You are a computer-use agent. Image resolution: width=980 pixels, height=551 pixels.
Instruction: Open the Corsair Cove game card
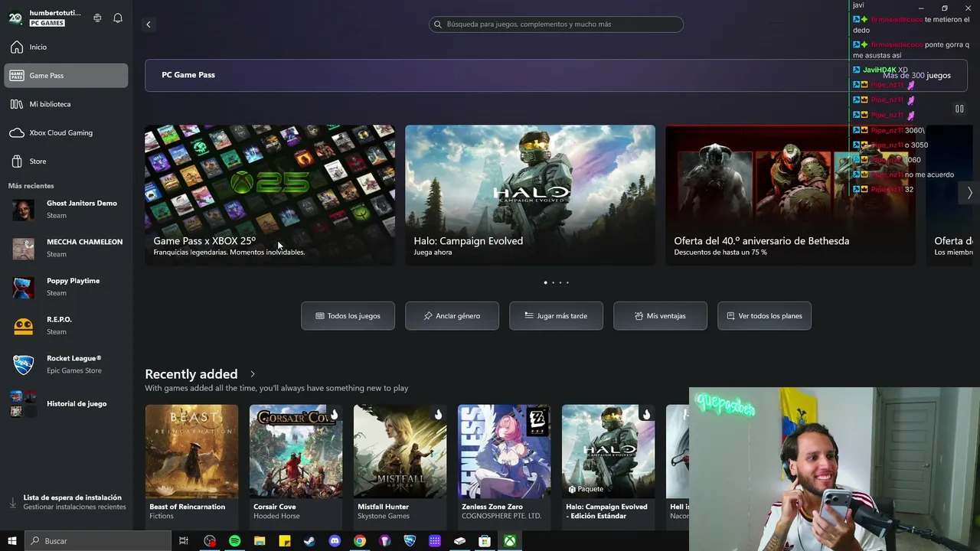pyautogui.click(x=296, y=466)
